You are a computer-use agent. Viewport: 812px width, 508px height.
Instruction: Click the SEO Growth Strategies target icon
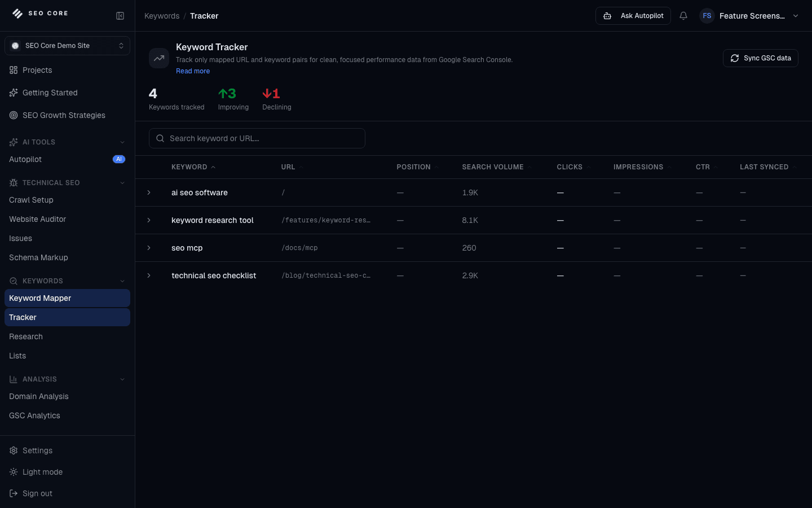click(x=14, y=115)
